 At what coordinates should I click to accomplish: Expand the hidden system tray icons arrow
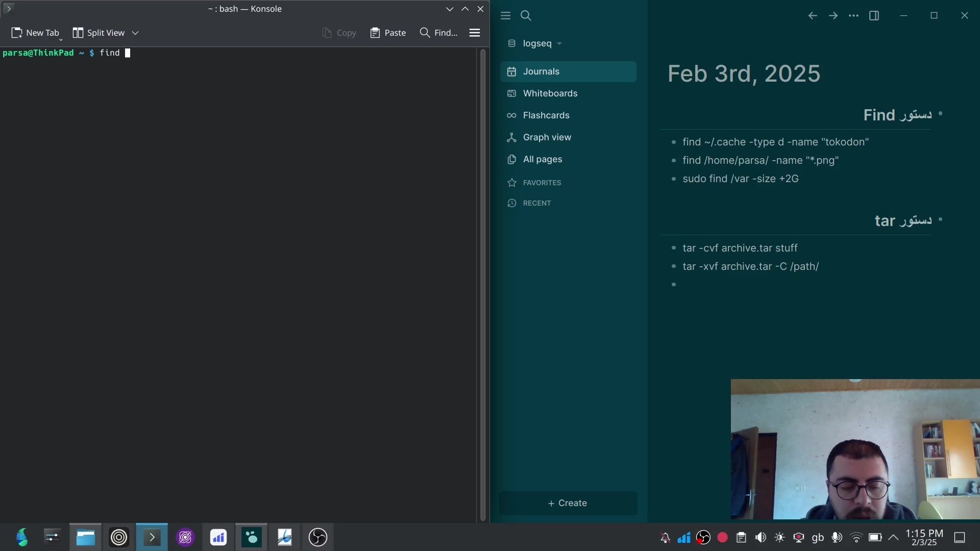tap(893, 537)
